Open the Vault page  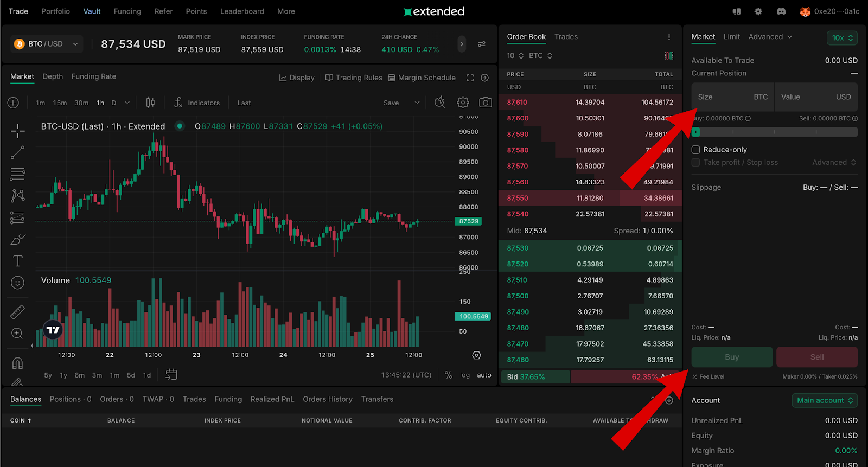tap(92, 11)
